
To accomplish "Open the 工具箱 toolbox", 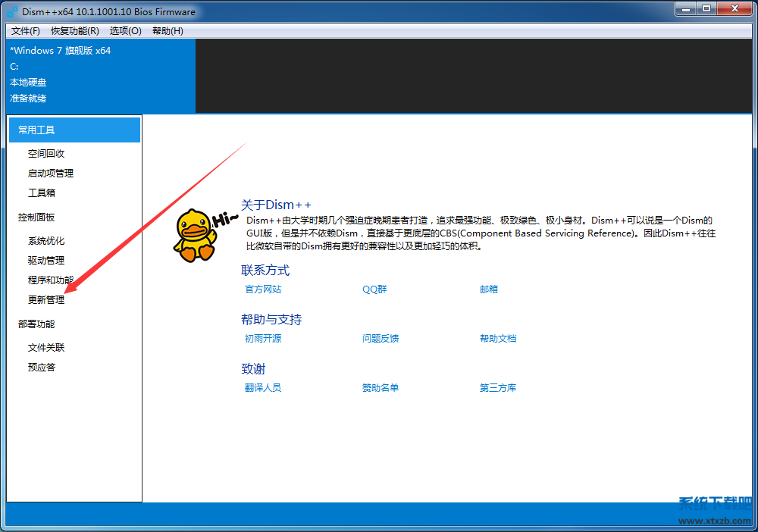I will (41, 192).
